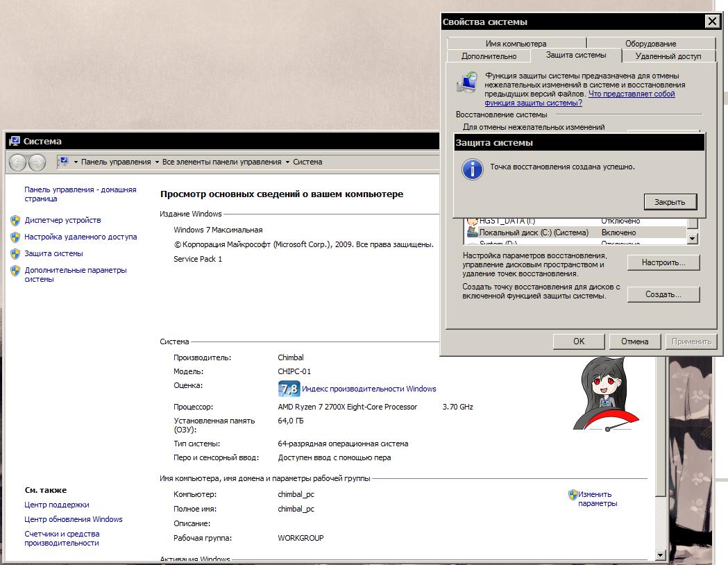This screenshot has width=728, height=565.
Task: Click shield icon beside Дополнительные параметры системы
Action: 15,271
